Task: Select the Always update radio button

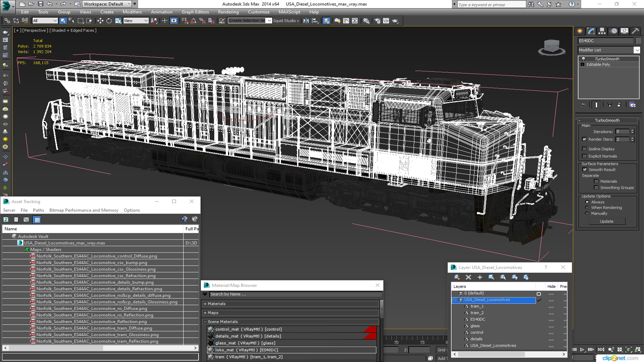Action: pos(587,202)
